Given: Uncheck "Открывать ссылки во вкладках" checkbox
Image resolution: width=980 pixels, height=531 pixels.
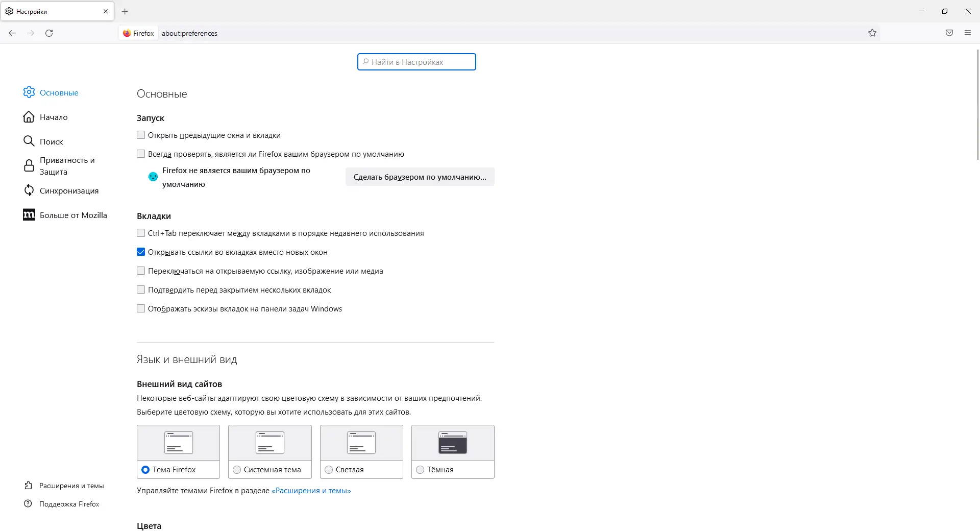Looking at the screenshot, I should (x=141, y=252).
